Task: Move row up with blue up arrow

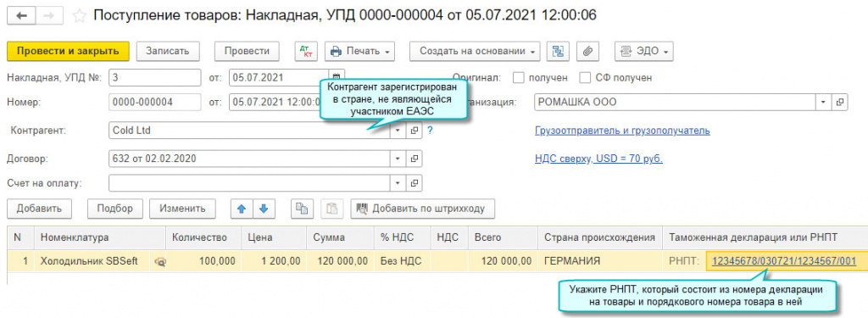Action: coord(242,209)
